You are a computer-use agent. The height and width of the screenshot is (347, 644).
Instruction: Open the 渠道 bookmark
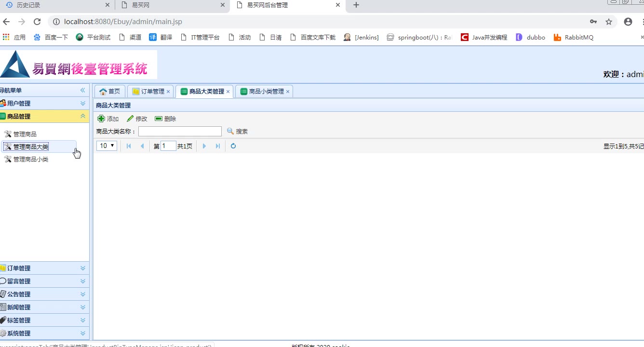[x=130, y=37]
